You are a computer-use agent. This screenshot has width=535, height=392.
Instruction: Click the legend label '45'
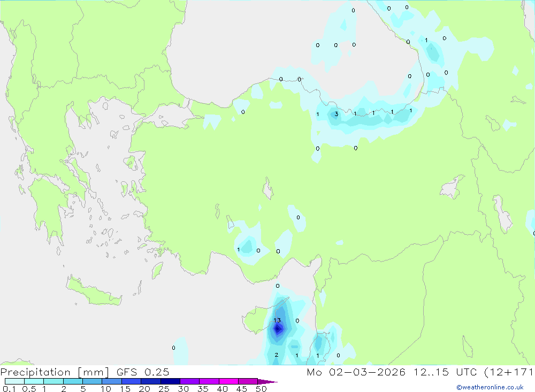click(242, 389)
